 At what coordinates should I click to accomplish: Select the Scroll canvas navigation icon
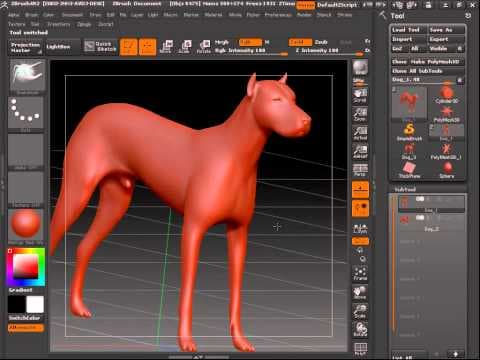pyautogui.click(x=360, y=96)
